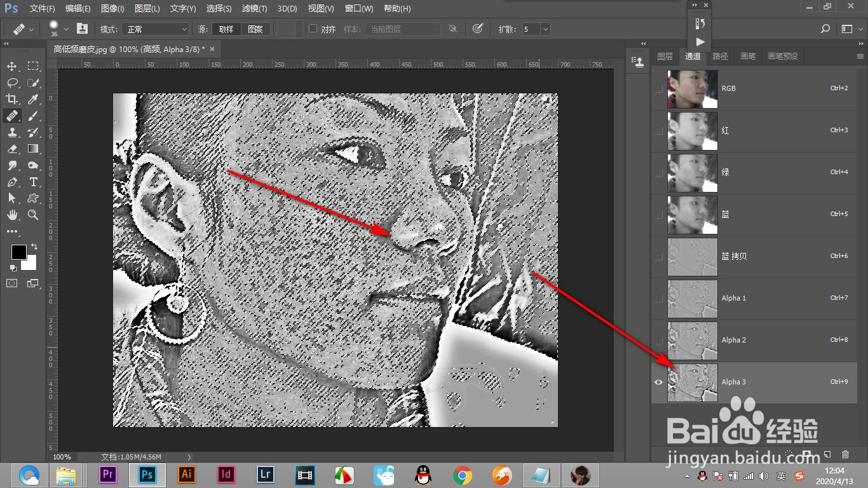Viewport: 868px width, 488px height.
Task: Select the Burn tool
Action: (x=33, y=165)
